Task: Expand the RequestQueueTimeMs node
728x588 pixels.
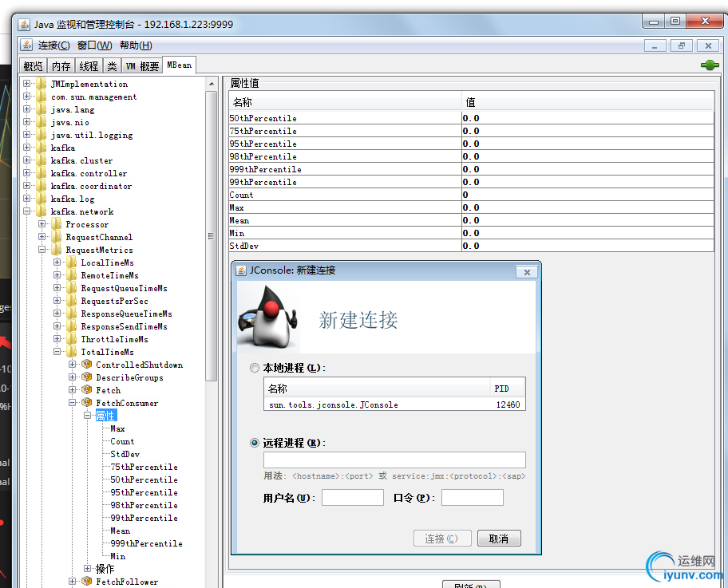Action: (57, 288)
